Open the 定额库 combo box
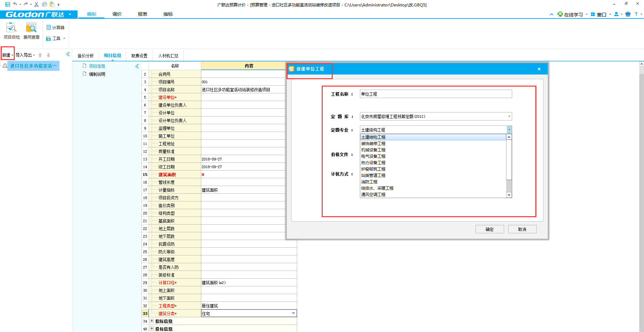Viewport: 644px width, 332px height. 436,116
